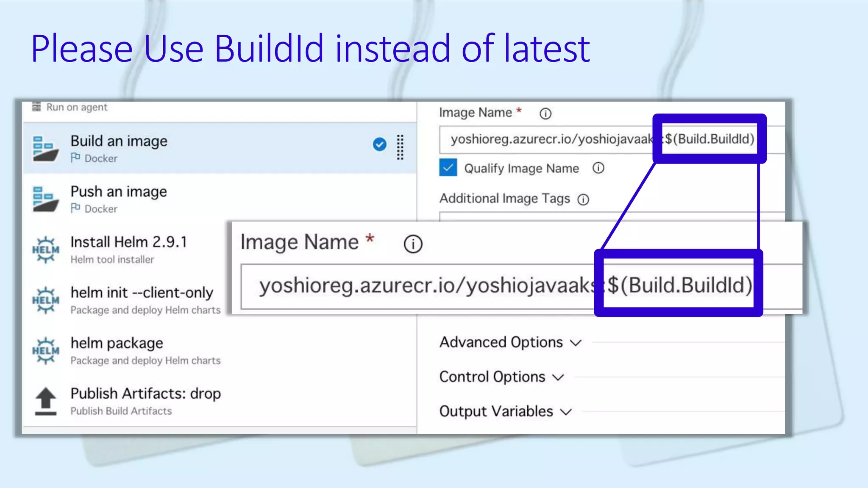The height and width of the screenshot is (488, 868).
Task: Click the Docker subtitle under Build an image
Action: (x=101, y=158)
